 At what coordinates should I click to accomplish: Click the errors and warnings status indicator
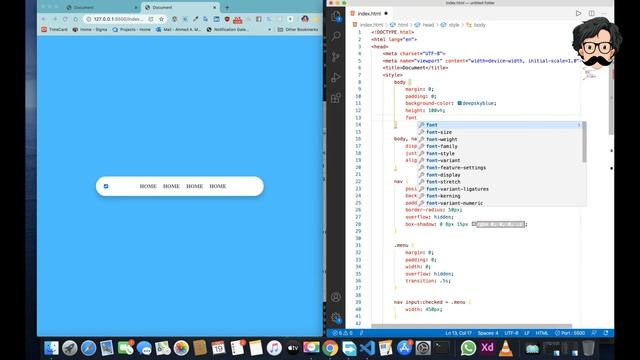point(342,333)
